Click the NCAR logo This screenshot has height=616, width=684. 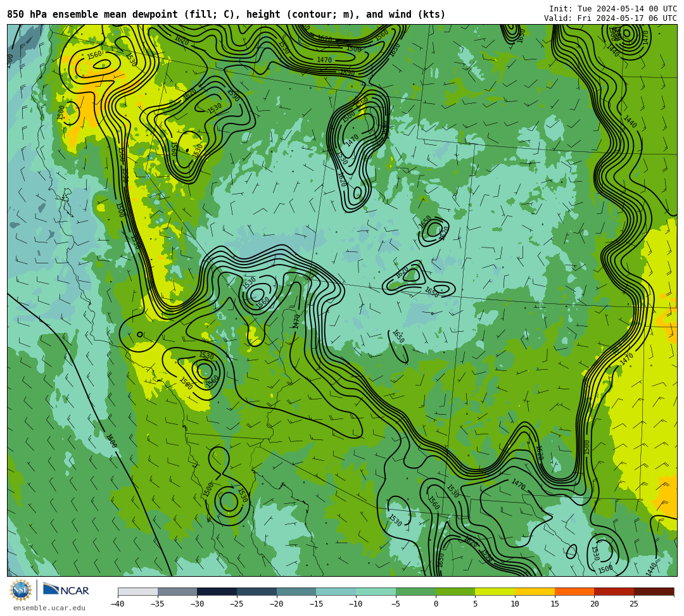66,590
